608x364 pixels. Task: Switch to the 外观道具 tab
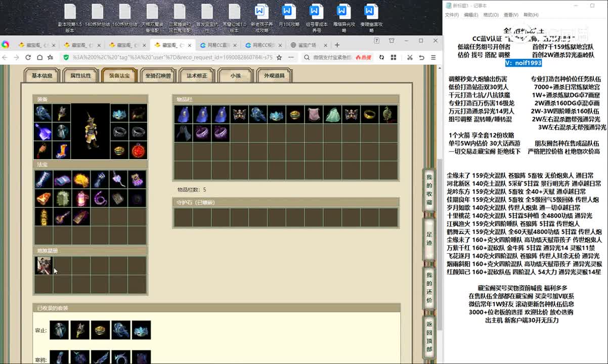tap(274, 76)
